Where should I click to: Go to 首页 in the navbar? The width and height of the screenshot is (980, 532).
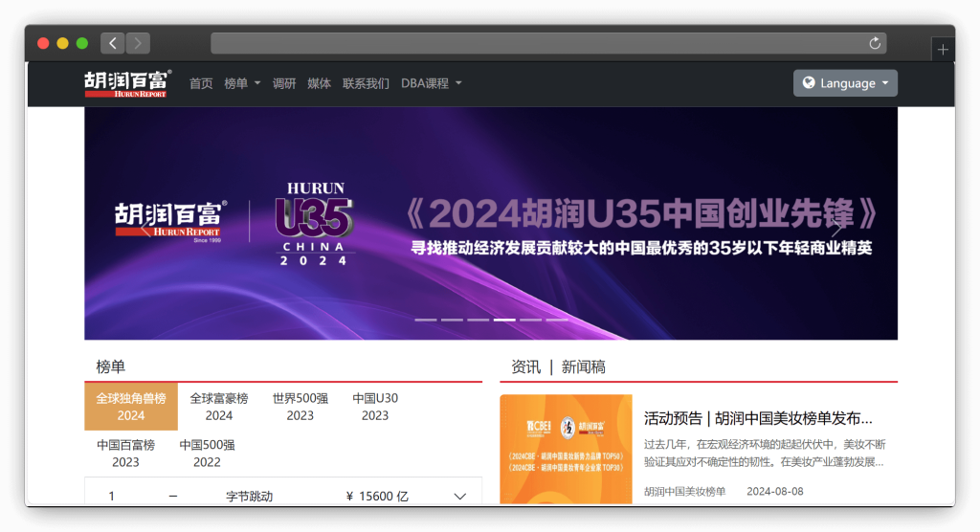[x=201, y=83]
